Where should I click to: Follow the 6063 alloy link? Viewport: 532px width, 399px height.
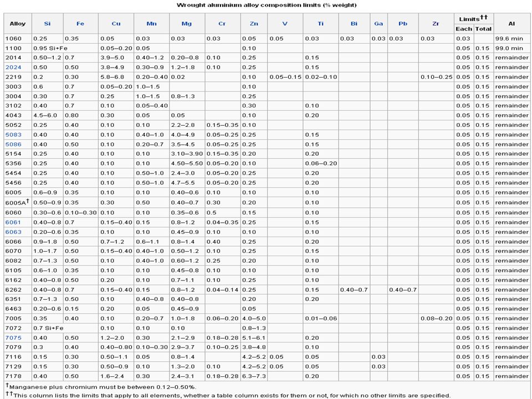pyautogui.click(x=13, y=232)
